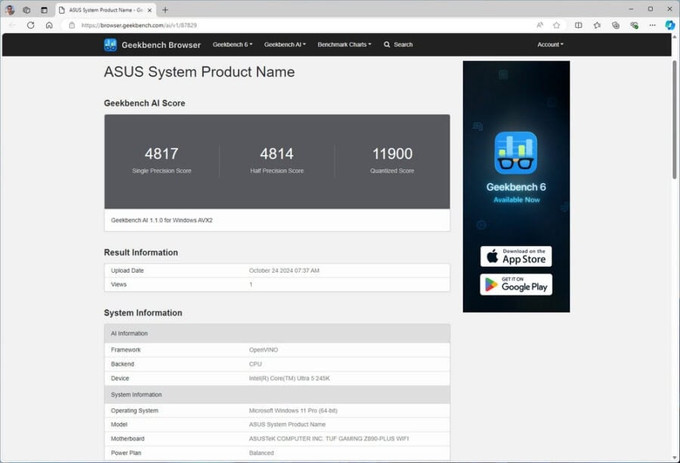Open the Favorites list icon
Viewport: 680px width, 463px height.
[x=597, y=25]
